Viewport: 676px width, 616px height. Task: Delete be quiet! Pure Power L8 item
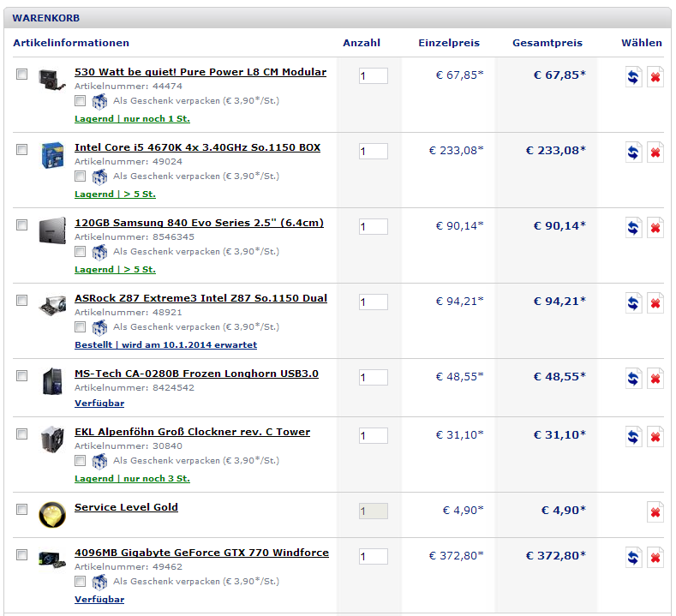pos(655,77)
